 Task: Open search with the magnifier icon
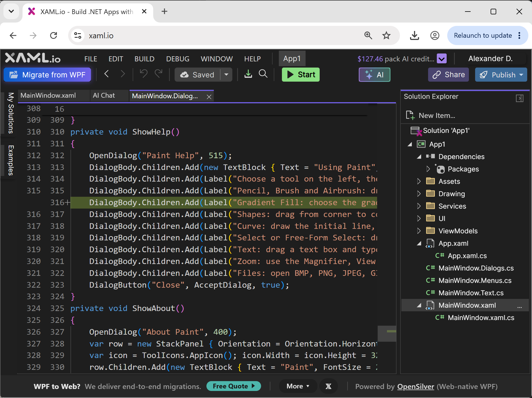pos(263,74)
